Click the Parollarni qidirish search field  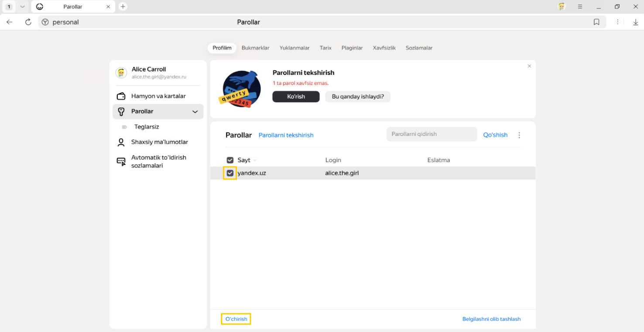tap(431, 134)
